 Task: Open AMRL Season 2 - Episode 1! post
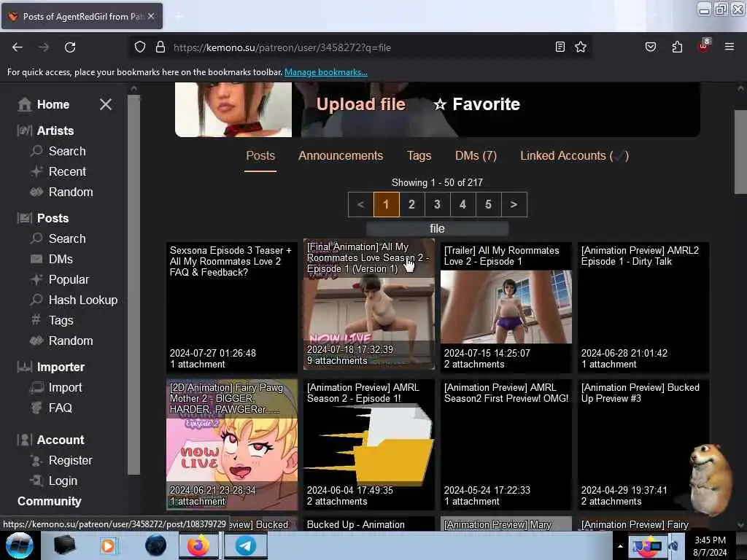tap(369, 444)
